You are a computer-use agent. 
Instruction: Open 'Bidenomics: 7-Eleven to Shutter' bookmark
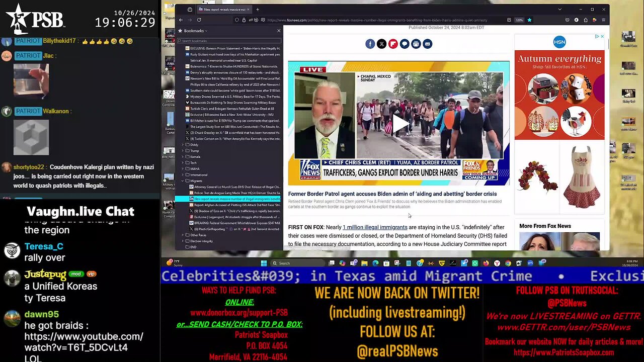tap(232, 66)
